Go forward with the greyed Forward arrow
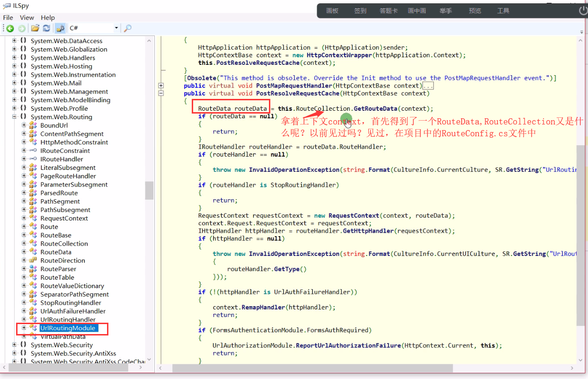 (21, 28)
